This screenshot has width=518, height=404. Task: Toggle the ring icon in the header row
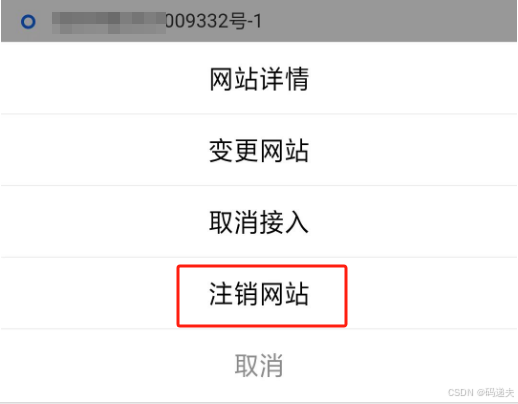[28, 22]
